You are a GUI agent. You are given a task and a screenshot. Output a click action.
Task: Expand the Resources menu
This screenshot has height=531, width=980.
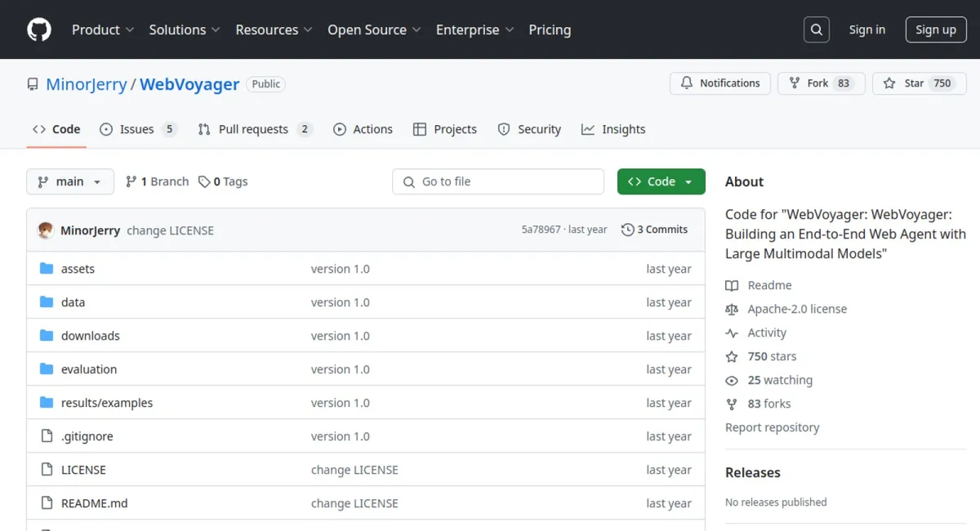tap(274, 29)
